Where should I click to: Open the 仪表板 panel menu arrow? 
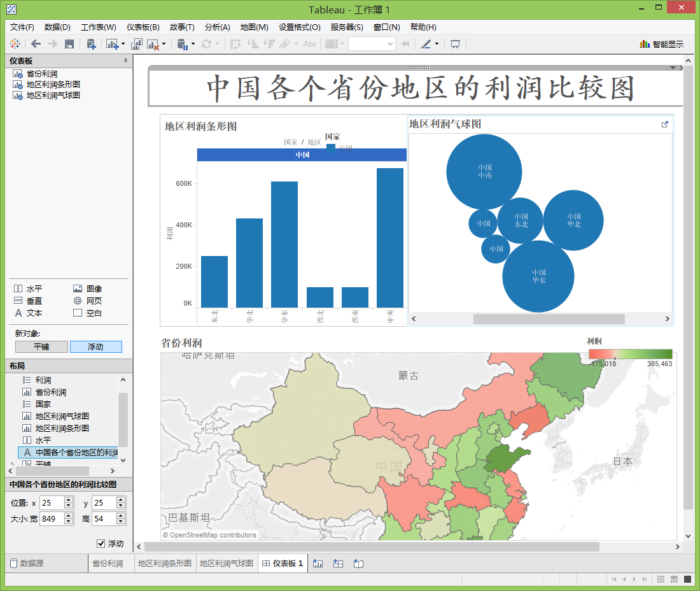125,61
